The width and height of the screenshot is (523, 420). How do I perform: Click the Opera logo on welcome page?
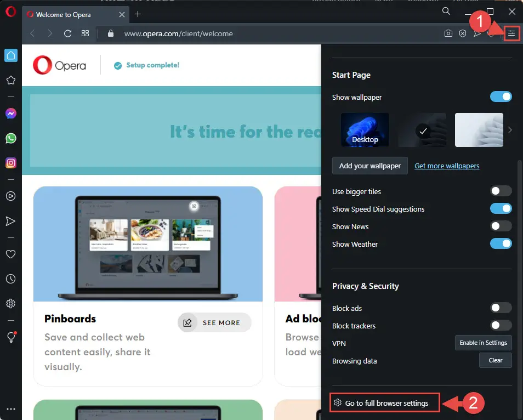[59, 65]
